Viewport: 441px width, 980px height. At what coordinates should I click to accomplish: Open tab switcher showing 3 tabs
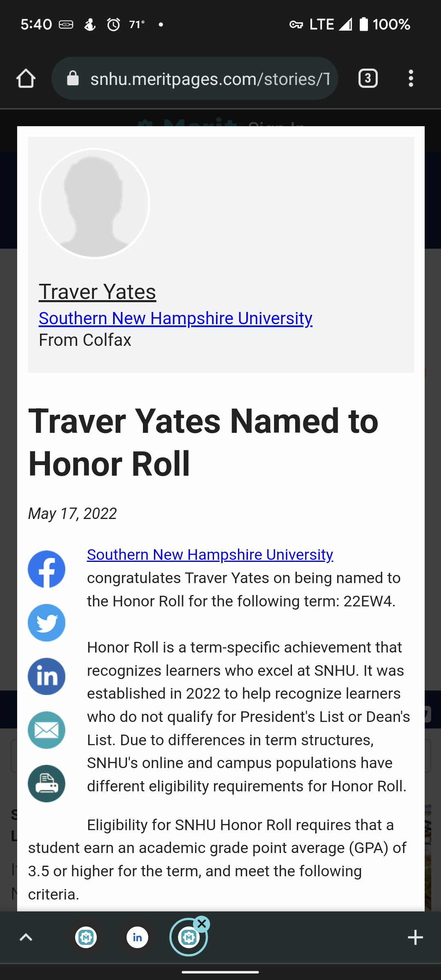point(367,78)
